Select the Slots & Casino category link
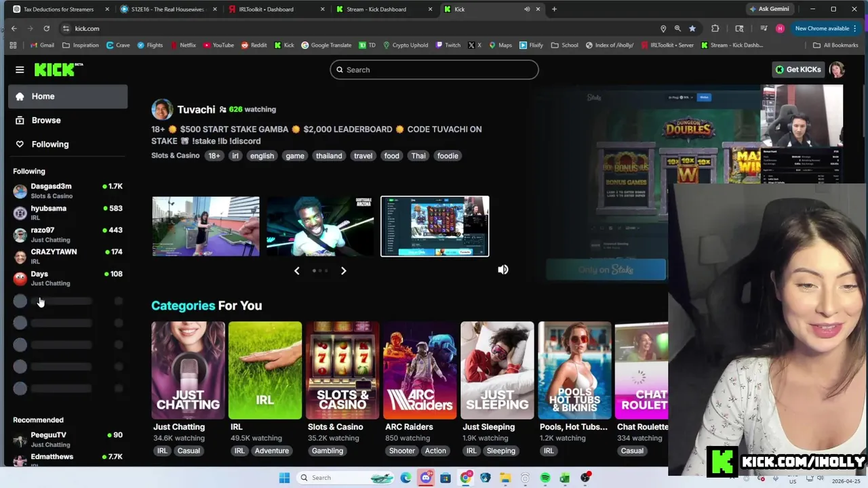The image size is (868, 488). 175,155
